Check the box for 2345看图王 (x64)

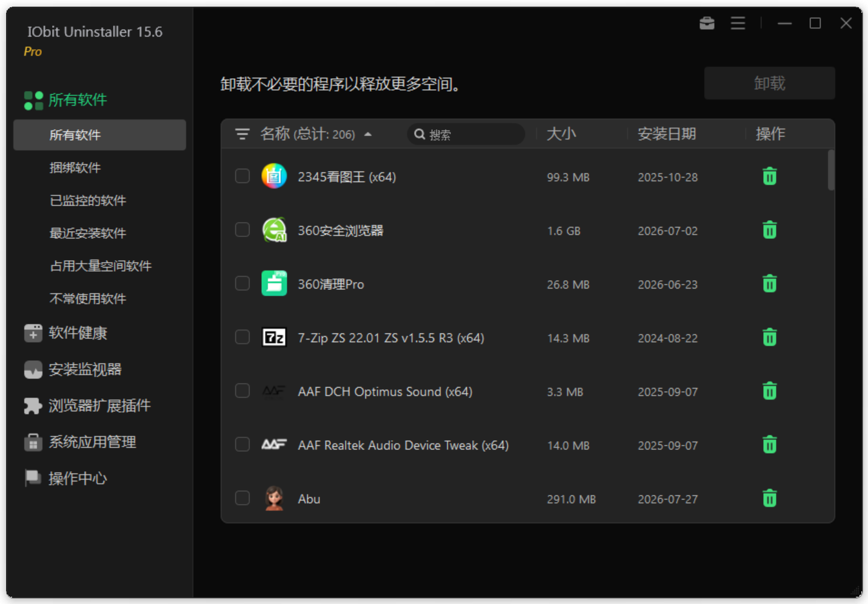point(242,176)
